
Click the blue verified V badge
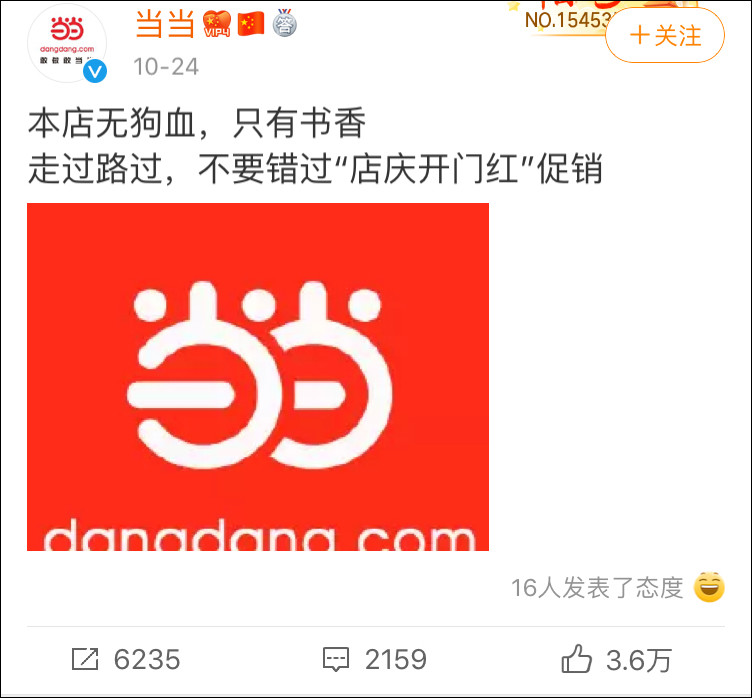pyautogui.click(x=95, y=71)
